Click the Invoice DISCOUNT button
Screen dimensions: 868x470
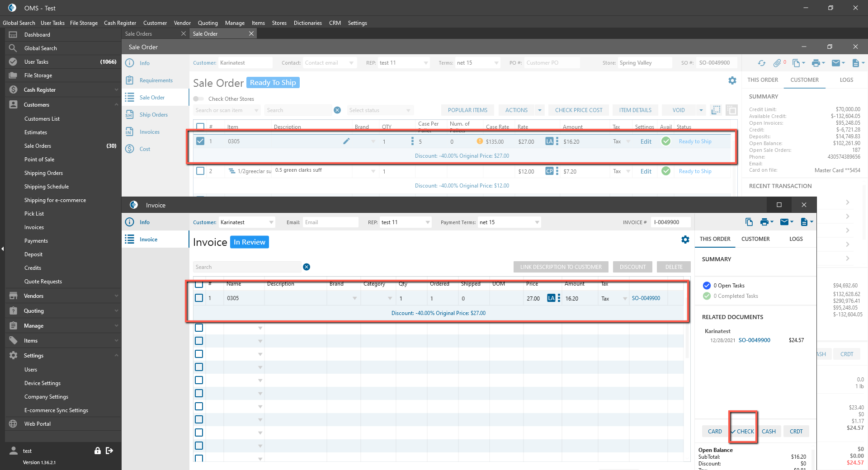(632, 267)
